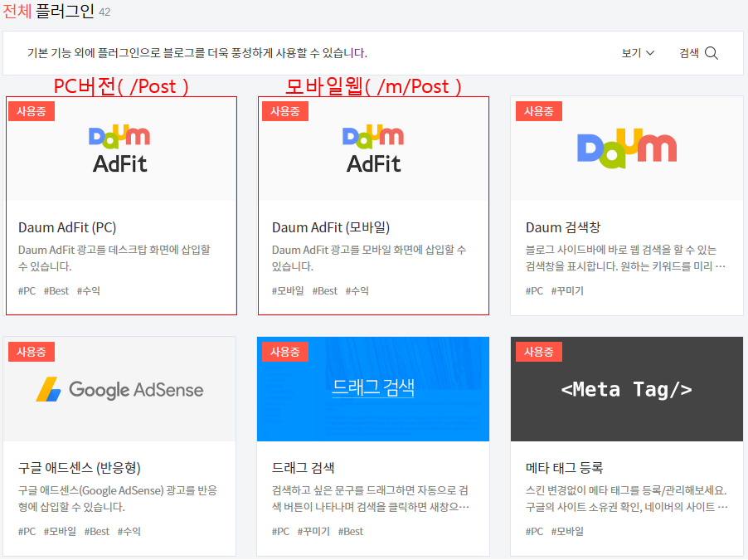Click 사용중 badge on Daum AdFit (PC)
This screenshot has height=560, width=748.
coord(32,111)
